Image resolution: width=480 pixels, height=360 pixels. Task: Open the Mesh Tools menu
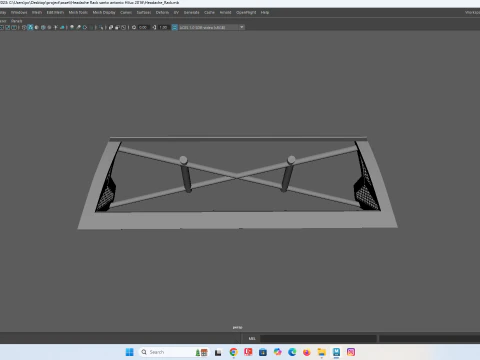click(78, 12)
